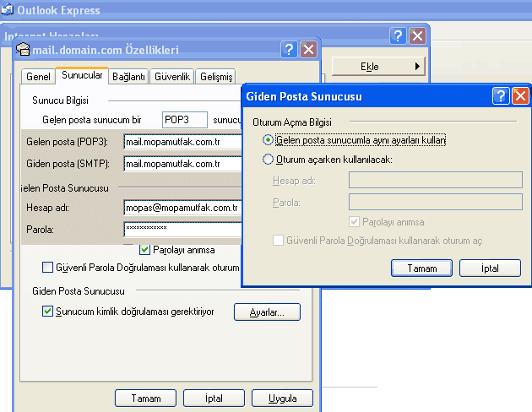
Task: Click help button in mail.domain.com Özellikleri window
Action: (289, 50)
